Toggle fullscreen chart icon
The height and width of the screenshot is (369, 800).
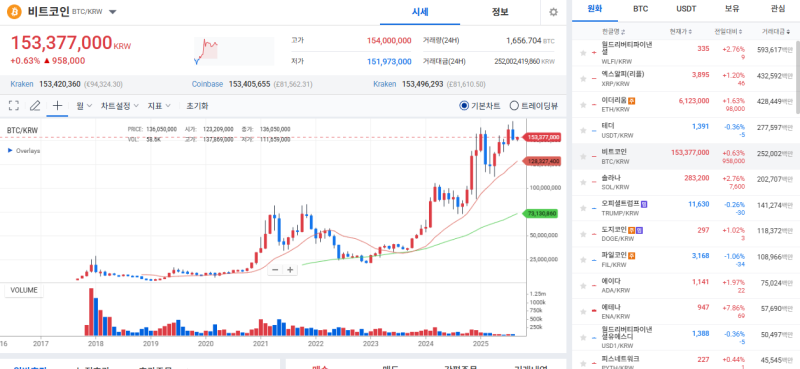14,106
